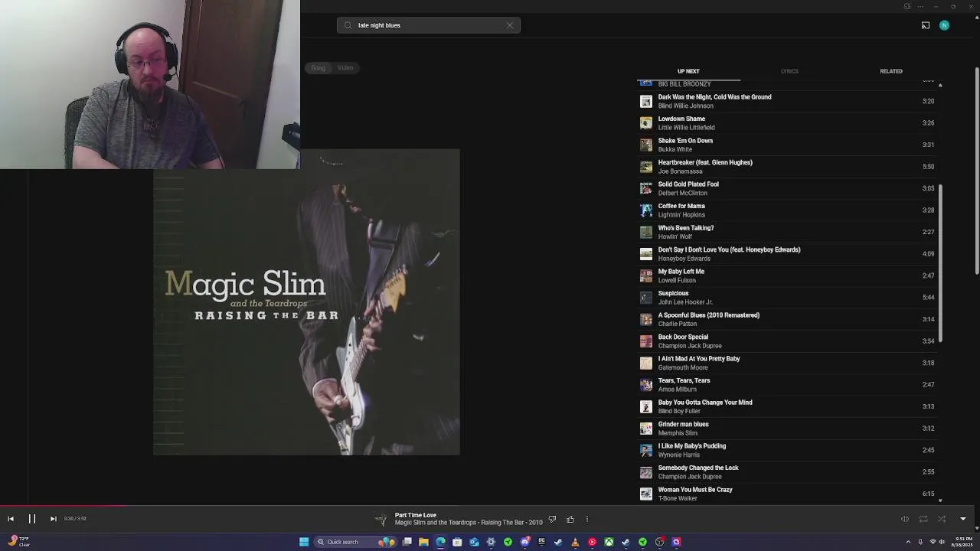Click the Blind Willie Johnson thumbnail in queue
The width and height of the screenshot is (980, 551).
pyautogui.click(x=646, y=101)
